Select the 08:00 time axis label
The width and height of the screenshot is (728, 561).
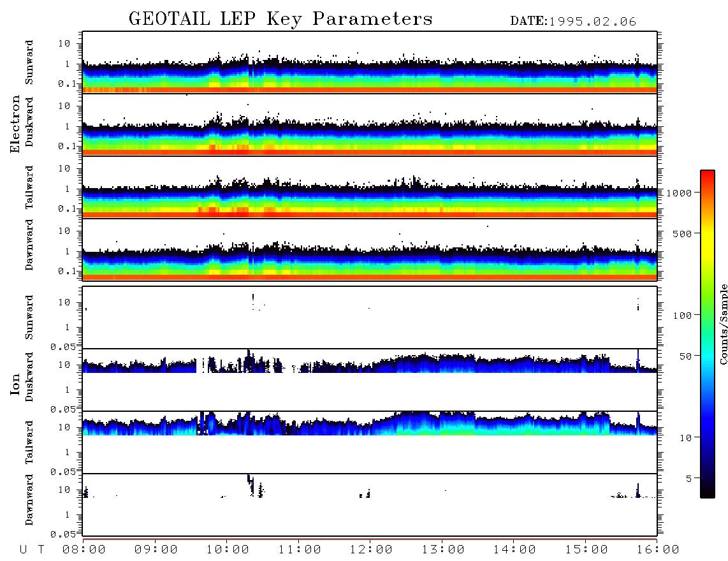point(84,550)
